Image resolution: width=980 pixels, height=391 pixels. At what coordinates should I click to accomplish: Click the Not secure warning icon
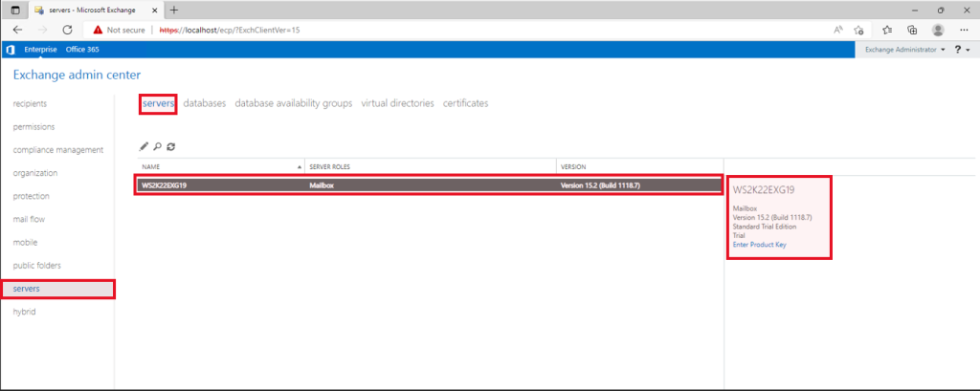(x=98, y=30)
